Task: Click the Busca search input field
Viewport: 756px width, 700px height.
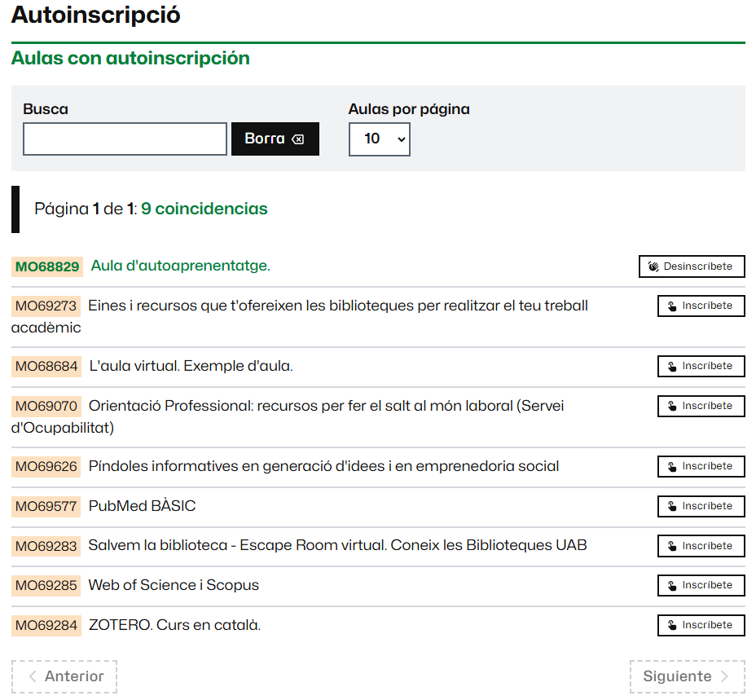Action: [x=125, y=139]
